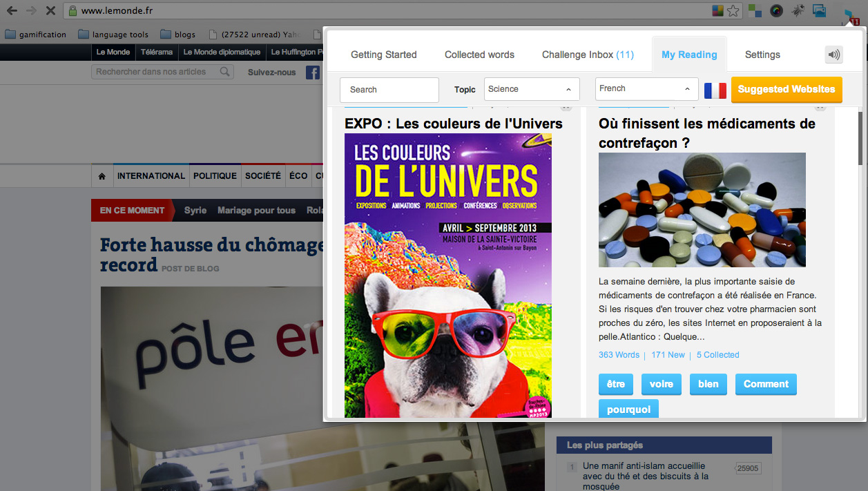
Task: Open the Settings tab in popup
Action: point(762,55)
